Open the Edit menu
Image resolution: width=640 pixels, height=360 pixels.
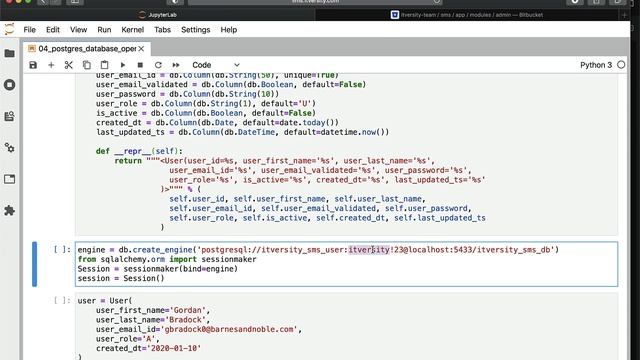[x=53, y=30]
